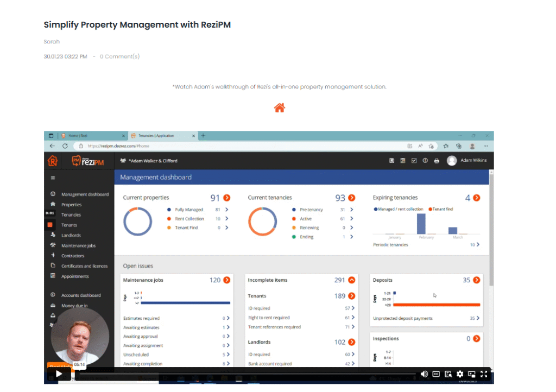Click the February bar in the Expiring tenancies chart
This screenshot has width=556, height=392.
(x=421, y=224)
